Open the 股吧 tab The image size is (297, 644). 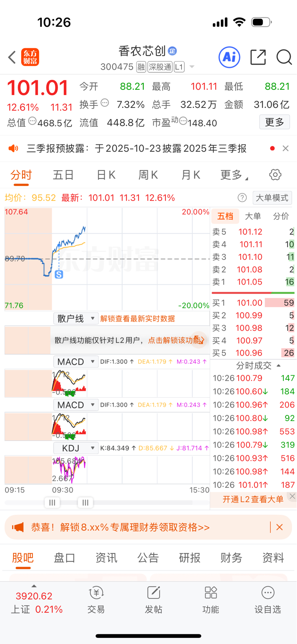23,558
